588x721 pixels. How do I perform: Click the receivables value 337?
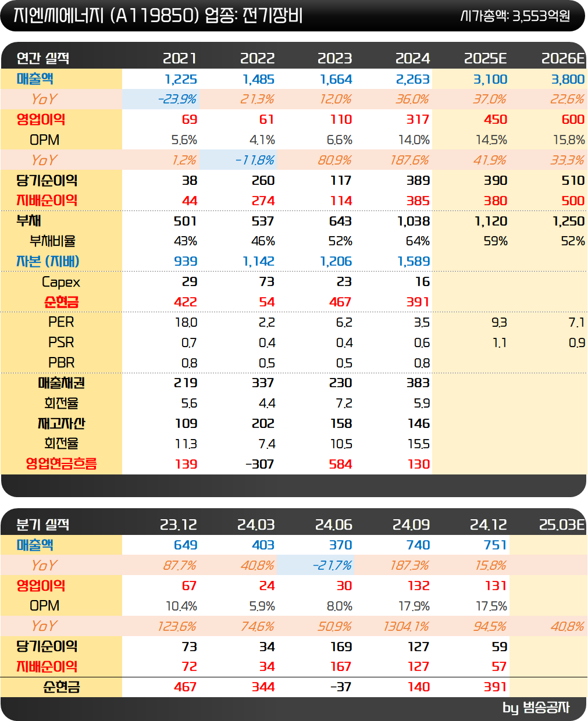pyautogui.click(x=263, y=383)
